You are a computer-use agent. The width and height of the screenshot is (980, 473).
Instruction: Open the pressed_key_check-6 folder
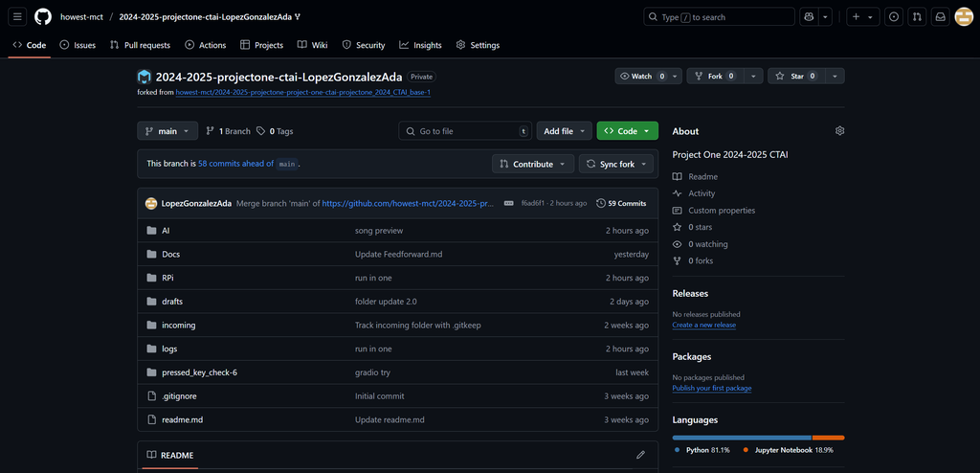[x=199, y=372]
